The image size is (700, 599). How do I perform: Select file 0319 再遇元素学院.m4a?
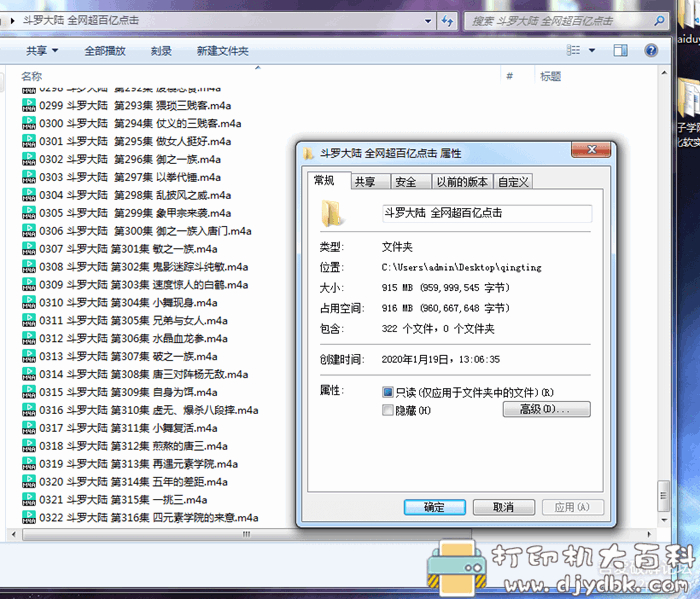(x=130, y=464)
